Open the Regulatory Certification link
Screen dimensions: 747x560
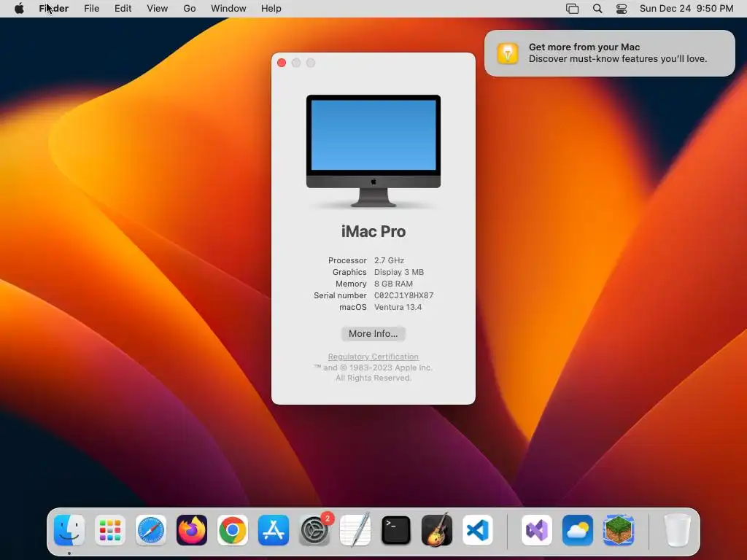click(373, 357)
